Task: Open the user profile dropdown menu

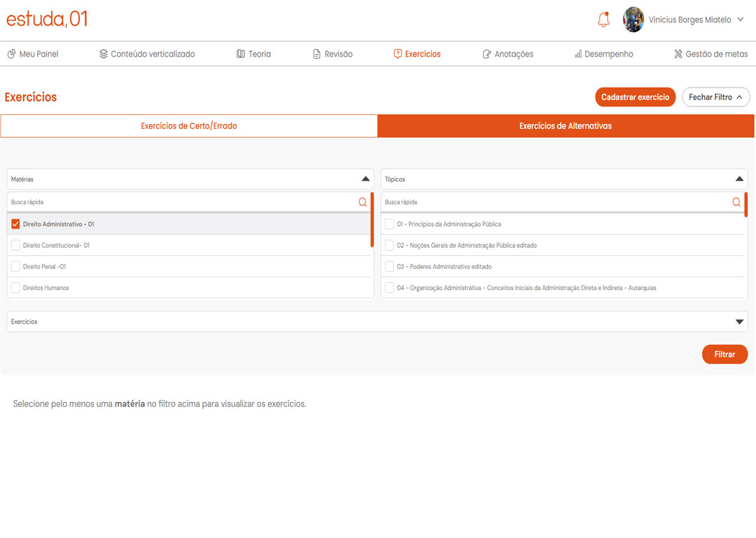Action: (740, 20)
